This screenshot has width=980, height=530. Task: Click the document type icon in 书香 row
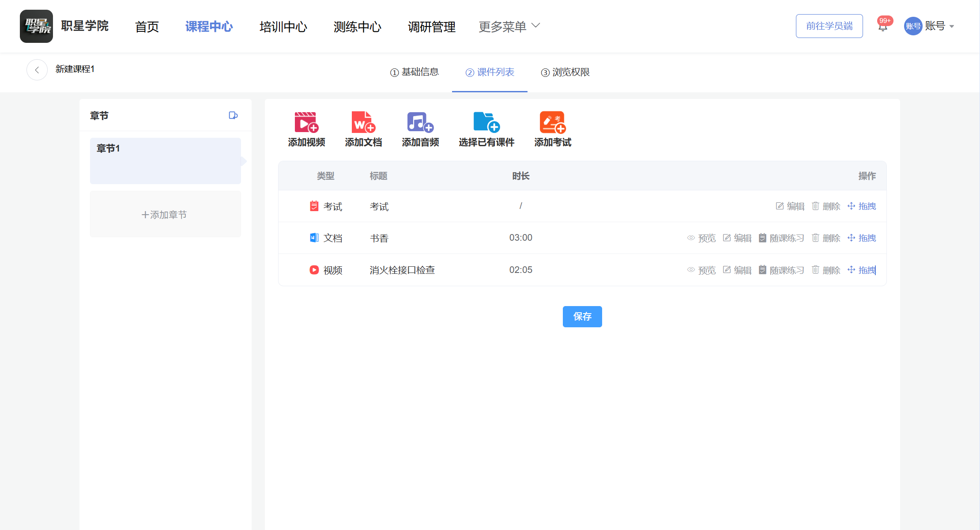(x=314, y=238)
